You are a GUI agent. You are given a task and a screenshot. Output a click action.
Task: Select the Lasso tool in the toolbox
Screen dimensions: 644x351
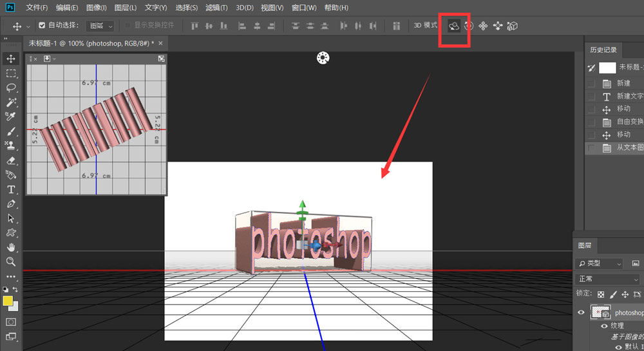(x=11, y=88)
